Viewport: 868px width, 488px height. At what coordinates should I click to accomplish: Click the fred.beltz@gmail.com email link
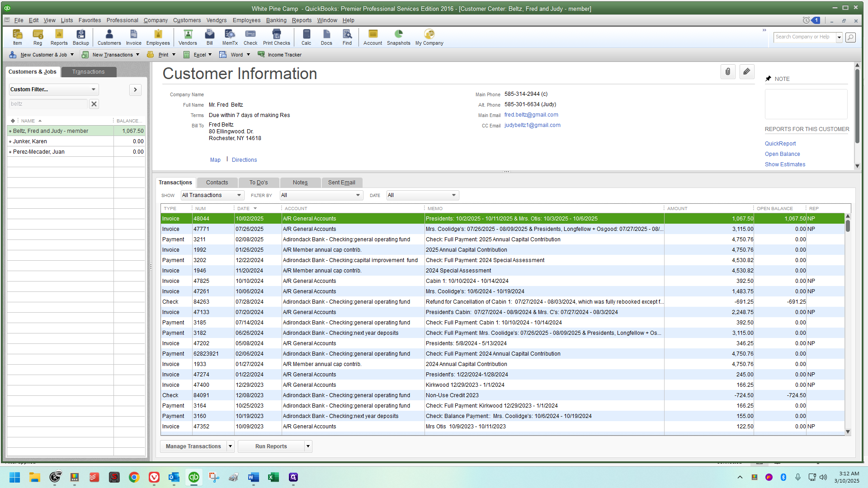(x=531, y=115)
